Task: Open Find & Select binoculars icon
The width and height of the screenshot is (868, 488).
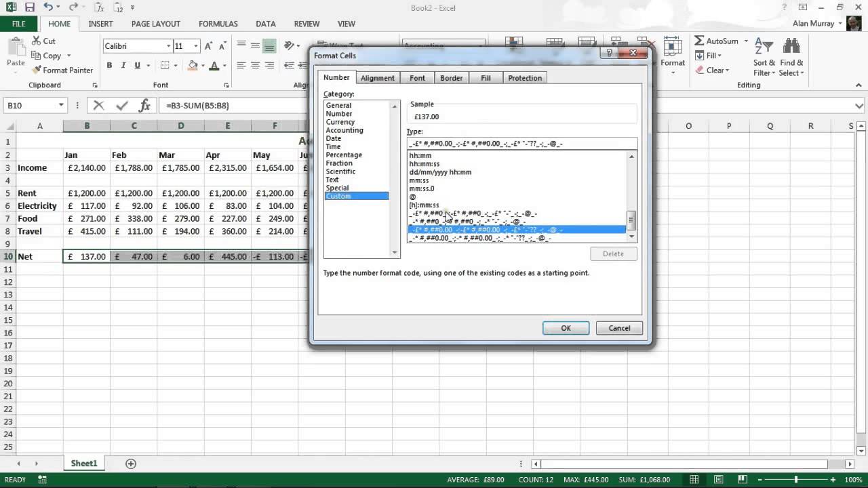Action: click(791, 57)
